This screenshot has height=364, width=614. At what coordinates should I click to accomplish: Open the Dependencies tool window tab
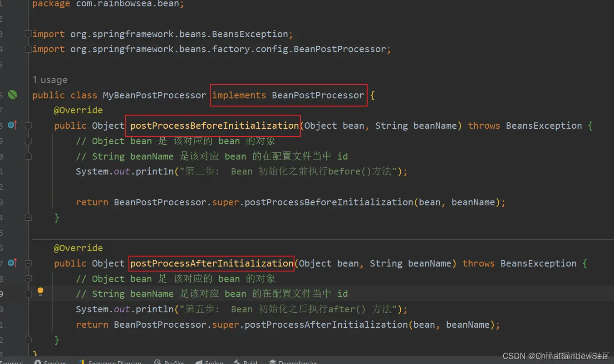[293, 362]
